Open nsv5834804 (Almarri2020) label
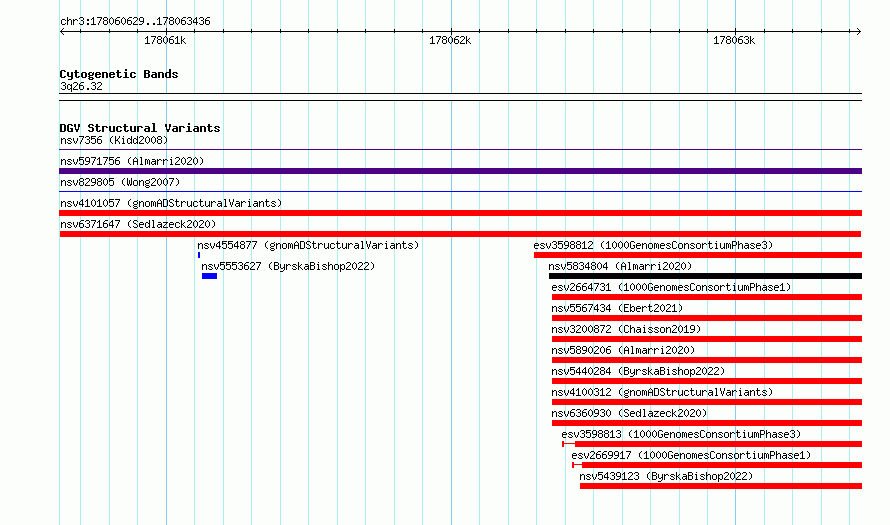Image resolution: width=890 pixels, height=525 pixels. coord(620,266)
